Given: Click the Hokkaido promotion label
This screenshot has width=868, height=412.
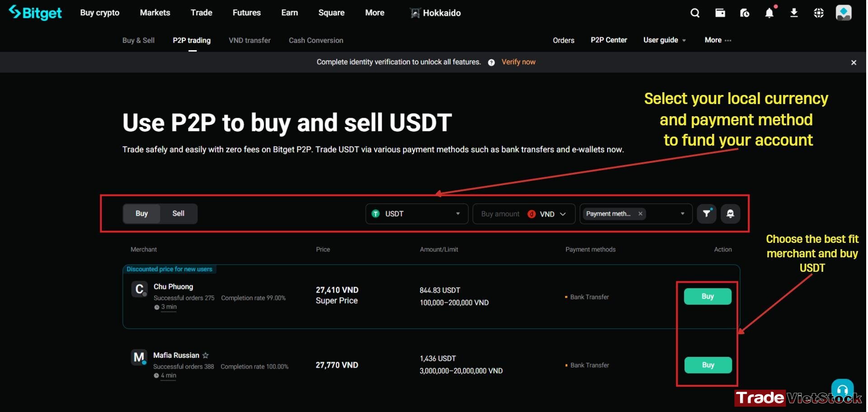Looking at the screenshot, I should (x=442, y=13).
